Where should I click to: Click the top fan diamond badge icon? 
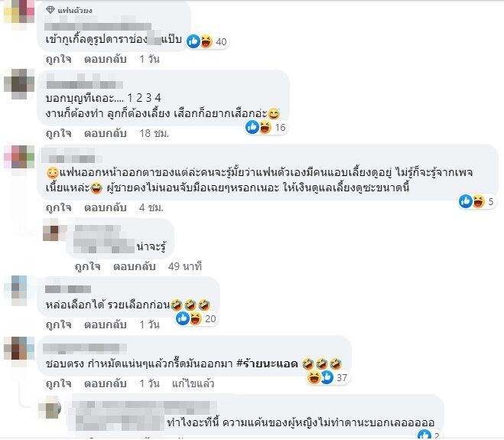tap(50, 10)
